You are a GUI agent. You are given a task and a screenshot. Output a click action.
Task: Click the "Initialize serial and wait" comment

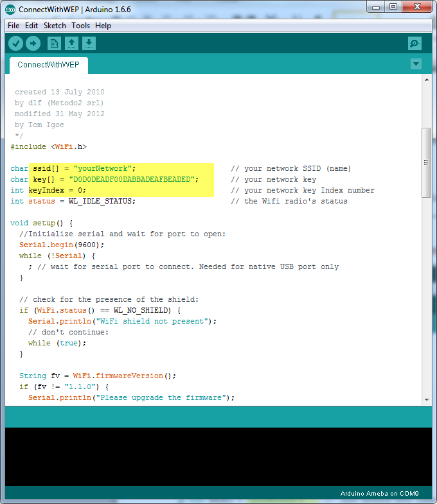[122, 234]
